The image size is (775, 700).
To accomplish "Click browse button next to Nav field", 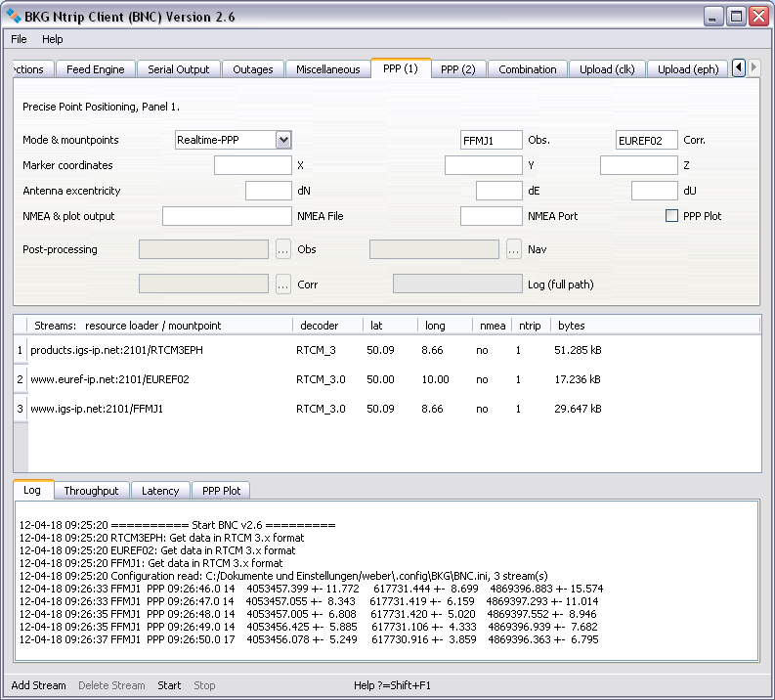I will point(514,249).
